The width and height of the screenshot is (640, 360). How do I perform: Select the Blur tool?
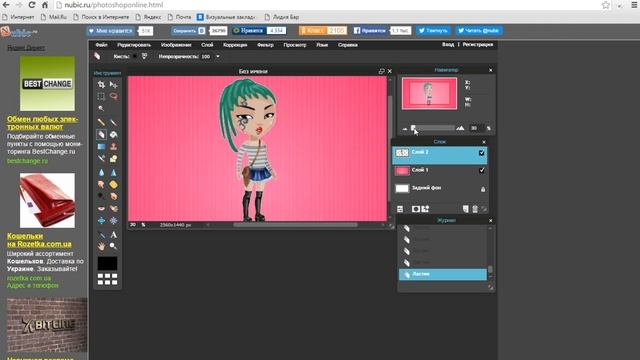tap(101, 173)
